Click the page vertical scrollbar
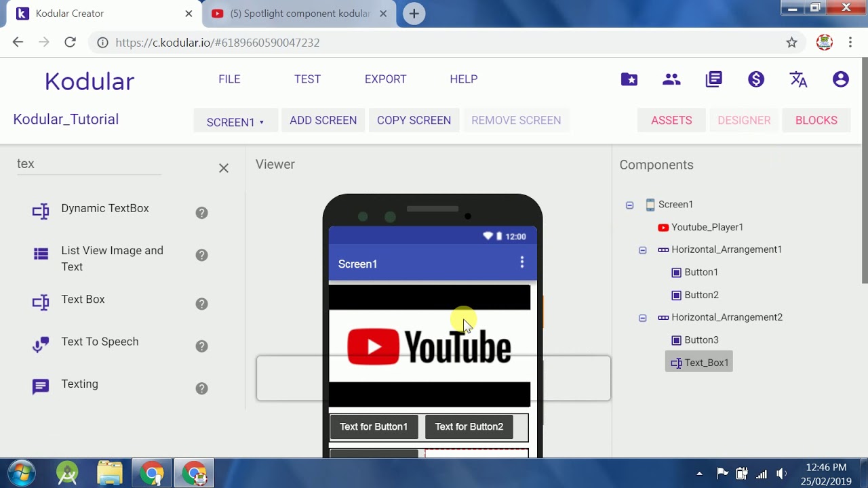The height and width of the screenshot is (488, 868). coord(864,169)
